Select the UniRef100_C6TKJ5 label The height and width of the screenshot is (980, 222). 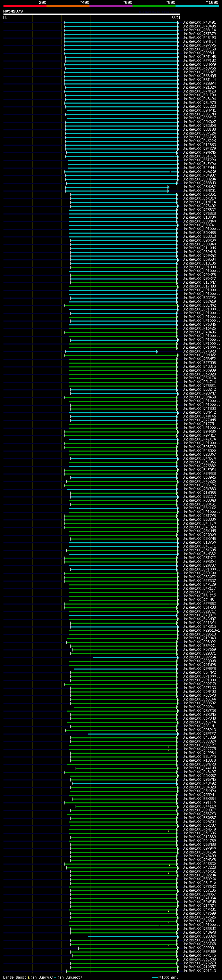pyautogui.click(x=199, y=156)
